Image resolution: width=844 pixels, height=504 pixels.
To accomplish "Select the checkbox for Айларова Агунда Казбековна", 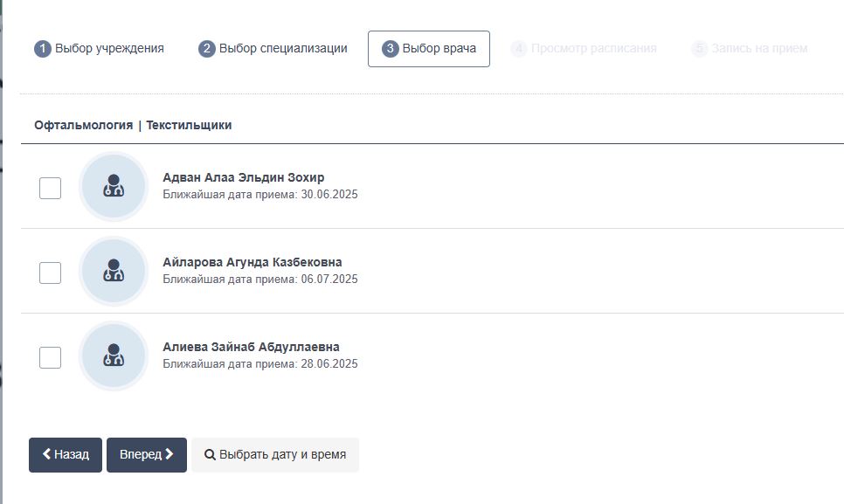I will [x=51, y=273].
